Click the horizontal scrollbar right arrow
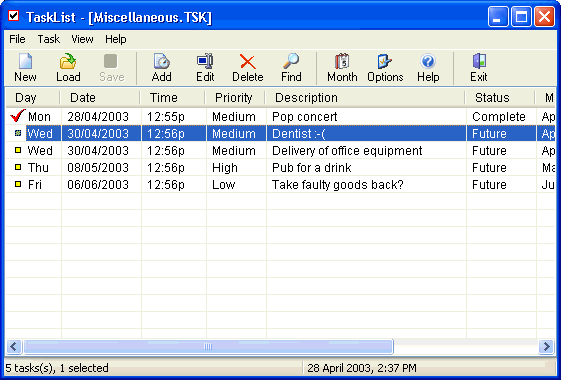The image size is (561, 380). [x=546, y=346]
